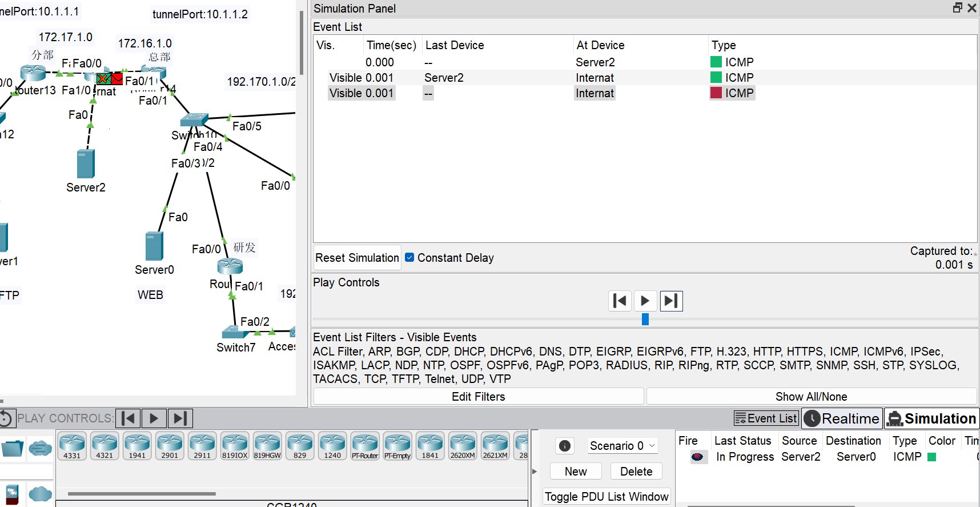Screen dimensions: 980x507
Task: Click the Reset Simulation button
Action: [357, 258]
